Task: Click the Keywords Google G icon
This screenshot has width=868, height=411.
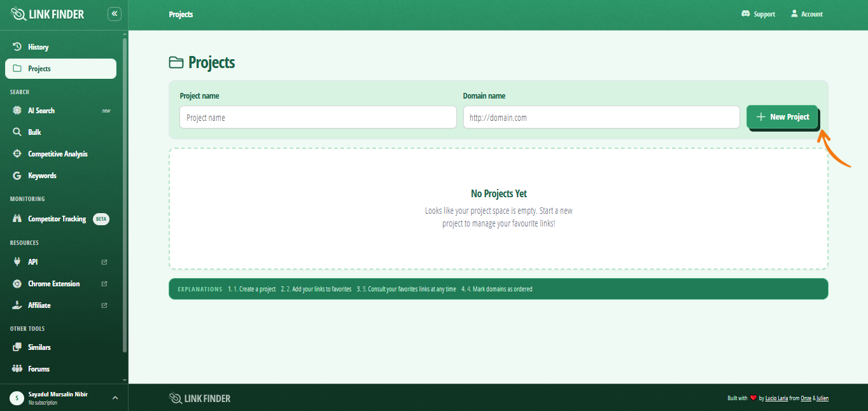Action: (17, 176)
